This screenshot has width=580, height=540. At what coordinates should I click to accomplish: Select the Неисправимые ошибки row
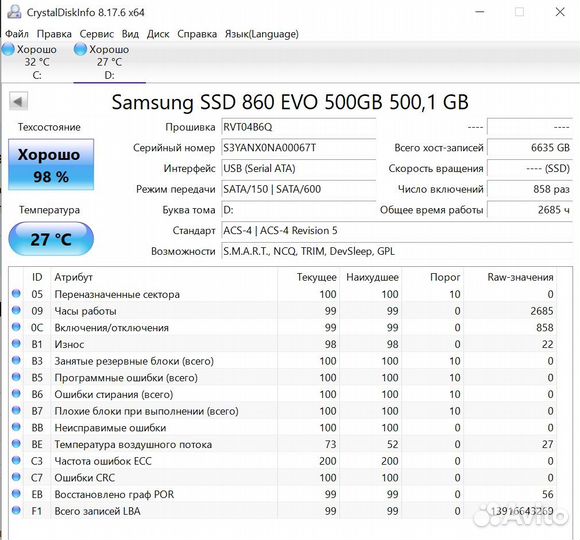[283, 428]
